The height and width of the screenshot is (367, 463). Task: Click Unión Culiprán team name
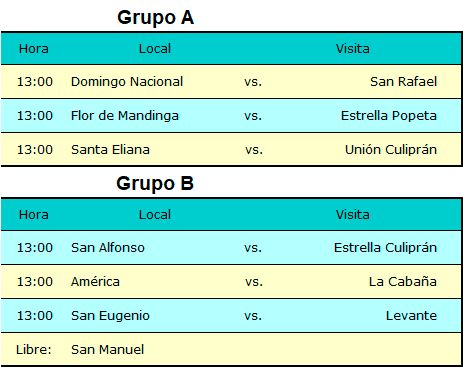(x=391, y=150)
